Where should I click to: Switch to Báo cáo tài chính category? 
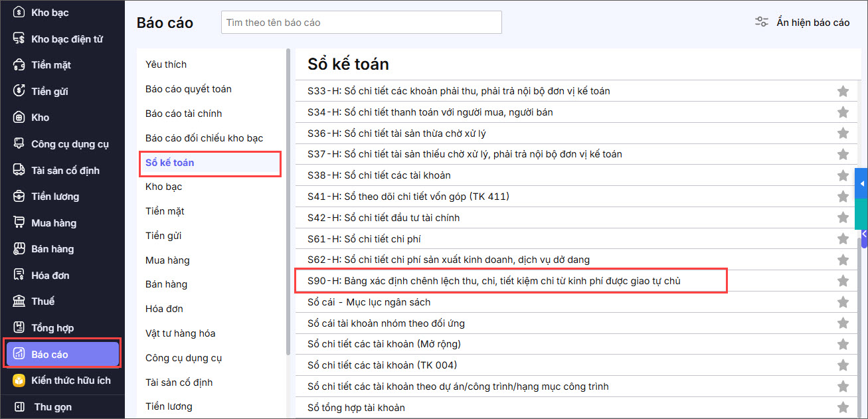[184, 114]
